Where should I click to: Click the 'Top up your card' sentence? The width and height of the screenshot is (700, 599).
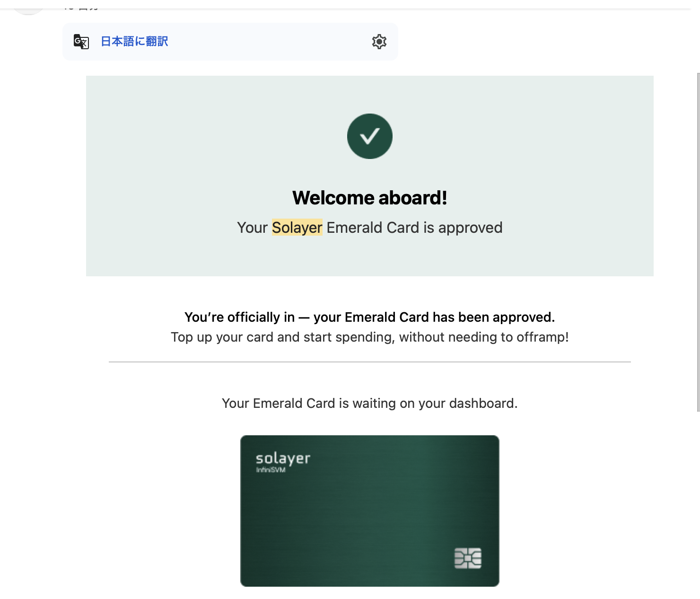click(370, 337)
